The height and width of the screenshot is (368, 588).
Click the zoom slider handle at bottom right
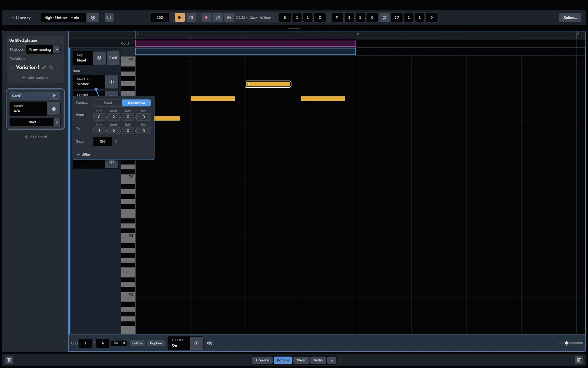566,343
